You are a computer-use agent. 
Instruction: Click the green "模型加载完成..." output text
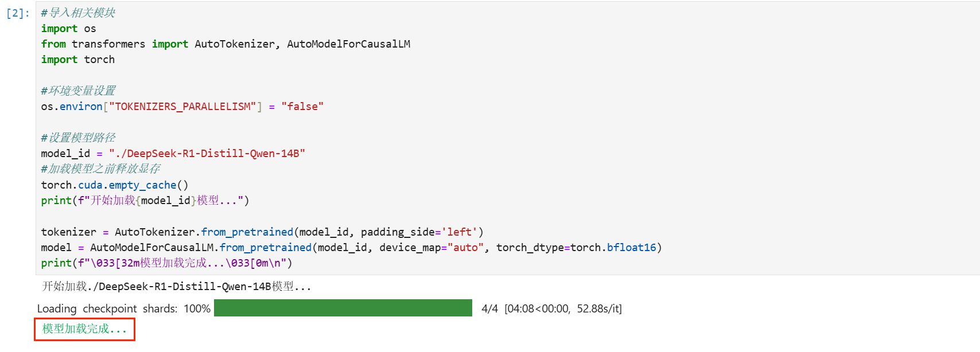(x=84, y=329)
